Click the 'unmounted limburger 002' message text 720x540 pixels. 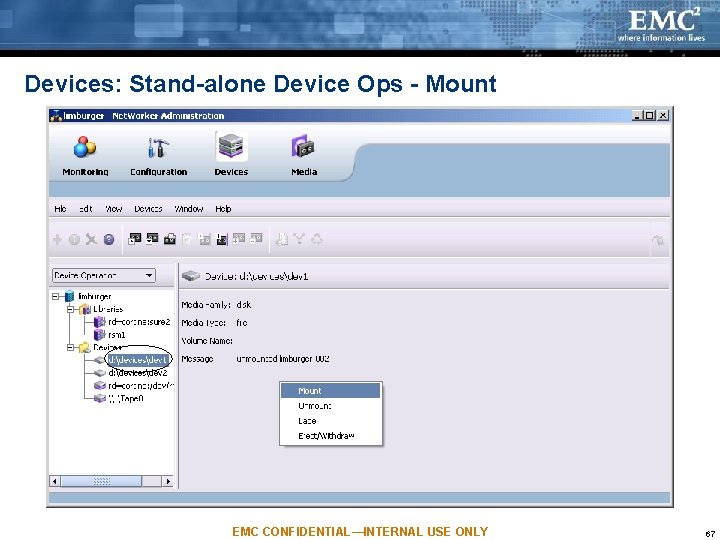(283, 359)
